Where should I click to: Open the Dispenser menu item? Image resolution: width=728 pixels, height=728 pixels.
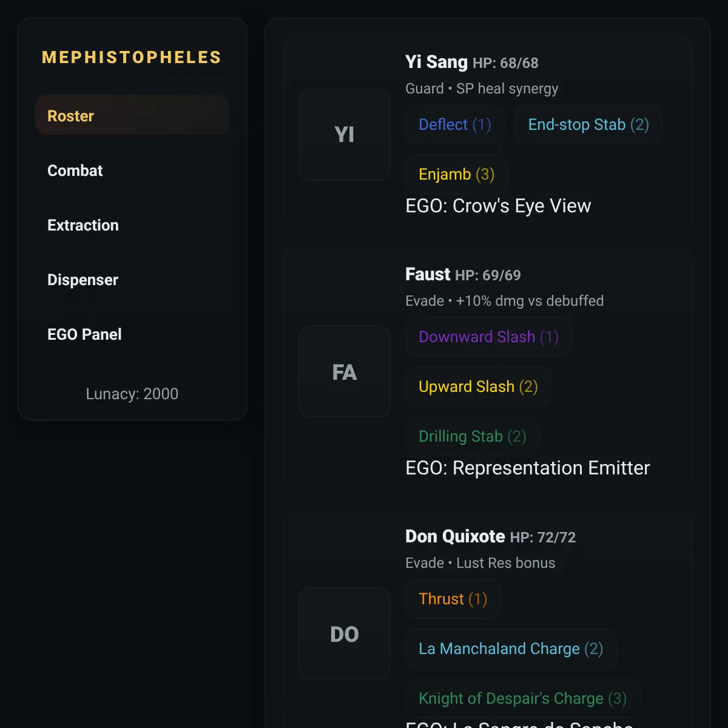pyautogui.click(x=132, y=280)
